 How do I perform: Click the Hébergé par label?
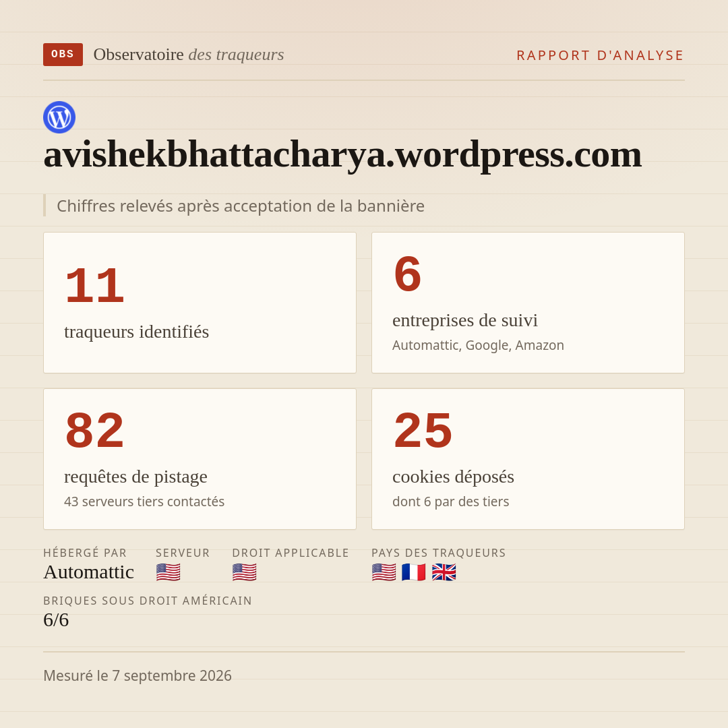pyautogui.click(x=85, y=553)
